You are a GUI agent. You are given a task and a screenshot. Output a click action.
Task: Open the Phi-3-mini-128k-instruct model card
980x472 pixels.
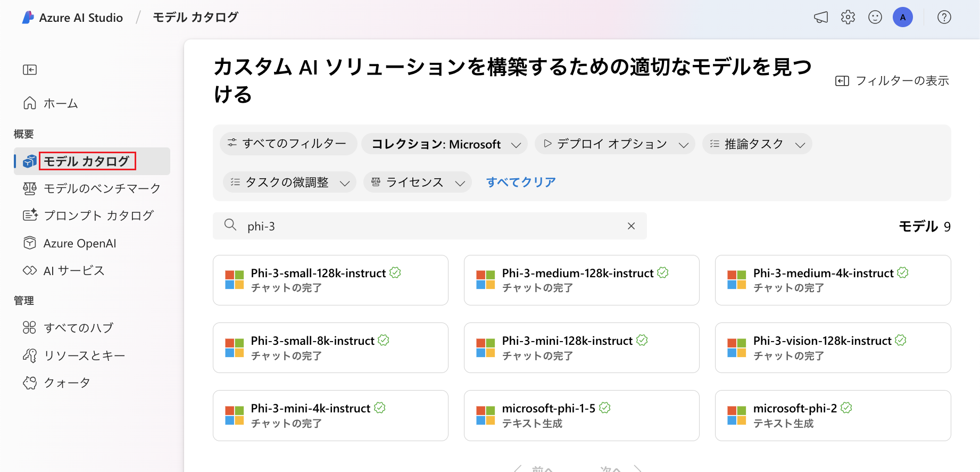(582, 347)
